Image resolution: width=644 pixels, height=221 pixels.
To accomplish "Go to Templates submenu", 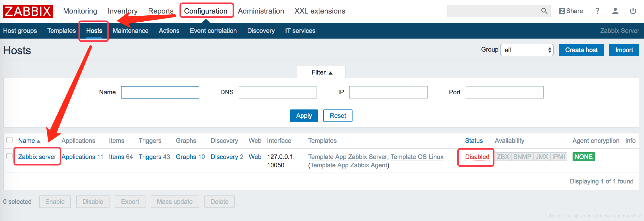I will [62, 31].
